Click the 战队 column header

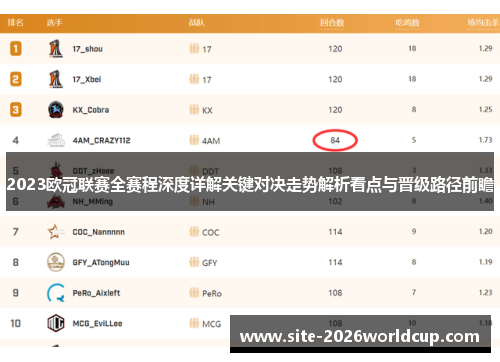coord(197,23)
